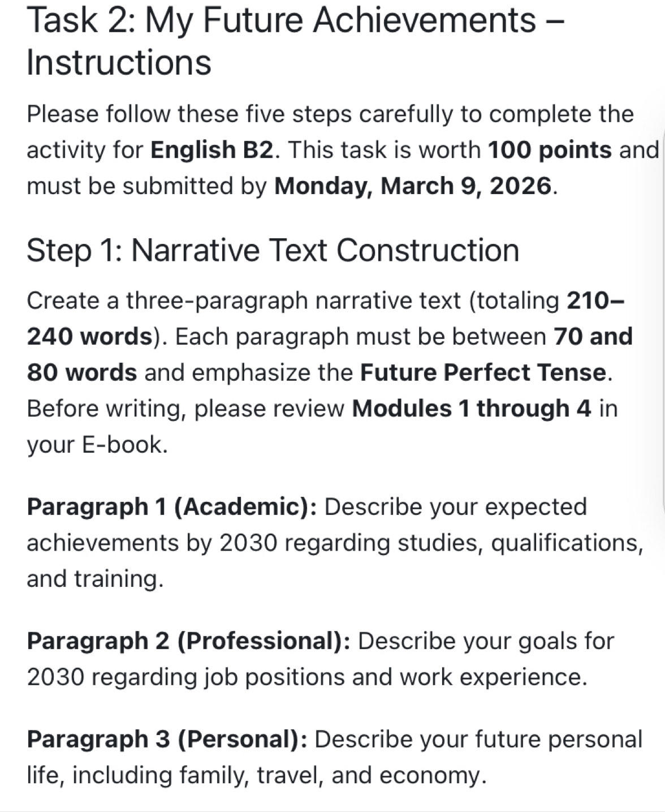The height and width of the screenshot is (812, 665).
Task: Click the "and training." line
Action: click(x=95, y=579)
